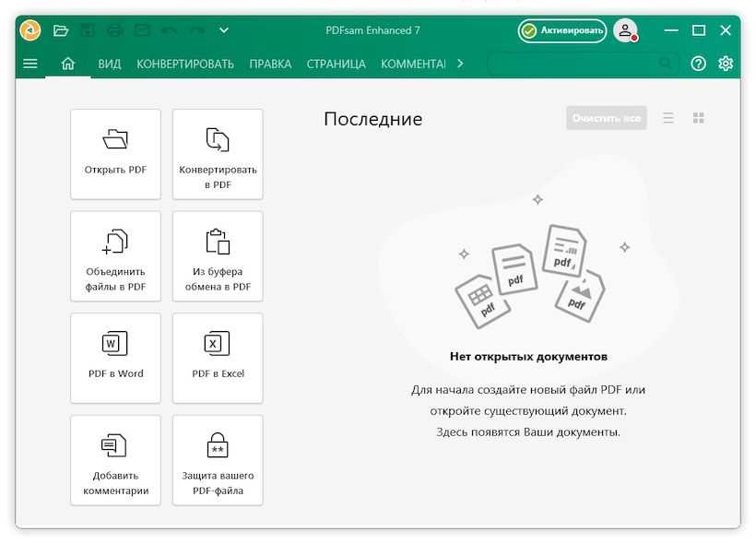
Task: Switch recent documents to grid view
Action: pyautogui.click(x=698, y=117)
